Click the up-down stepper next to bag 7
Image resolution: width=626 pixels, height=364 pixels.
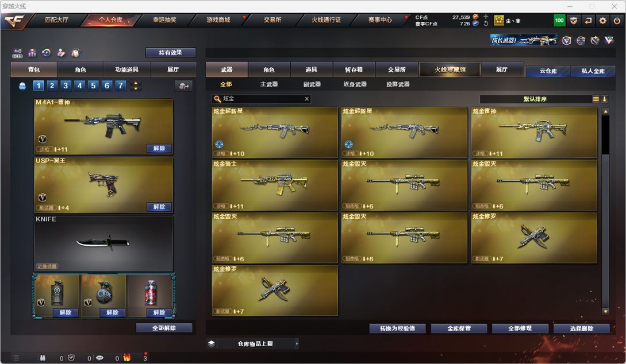[136, 86]
